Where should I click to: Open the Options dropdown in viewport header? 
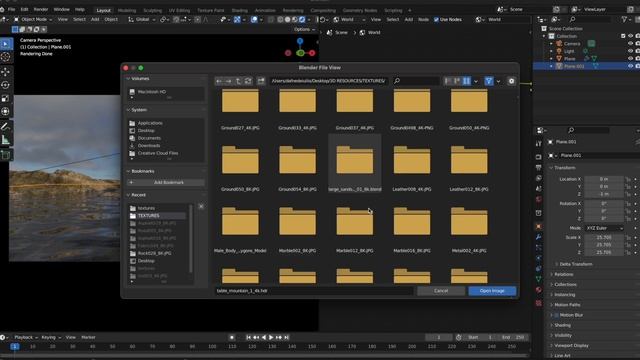coord(304,29)
